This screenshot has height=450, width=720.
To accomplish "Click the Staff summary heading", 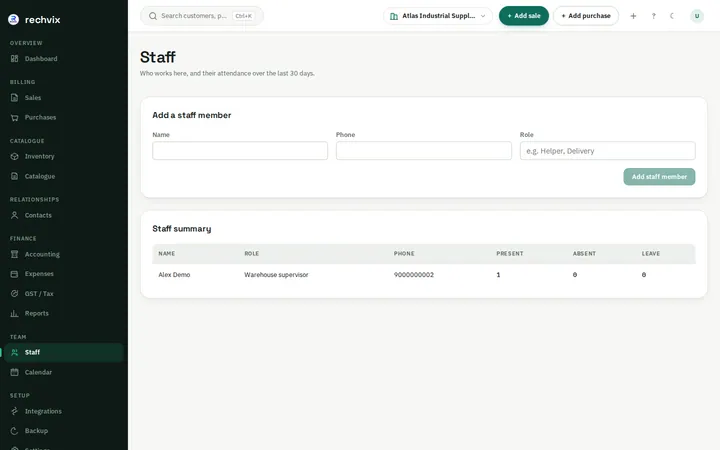I will point(182,229).
